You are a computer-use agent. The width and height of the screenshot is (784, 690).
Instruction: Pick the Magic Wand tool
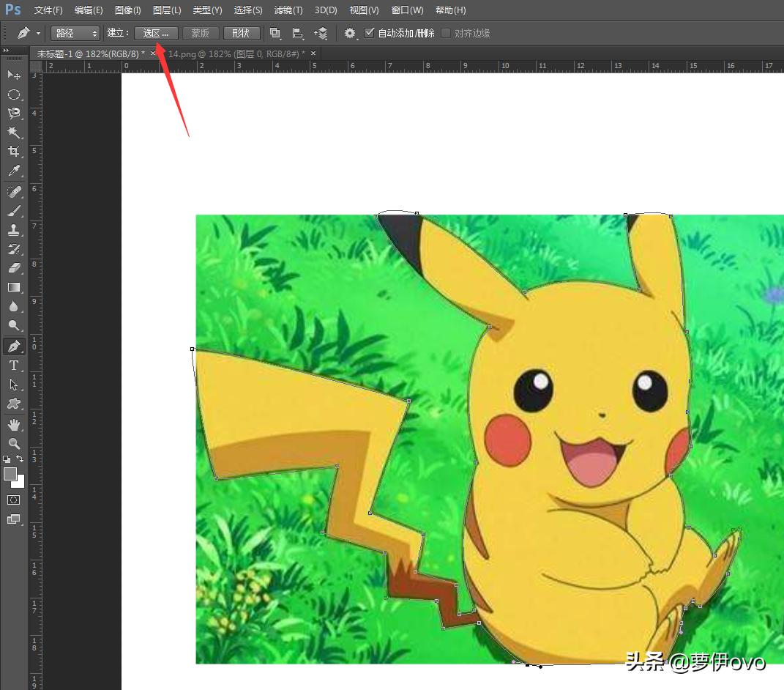13,133
